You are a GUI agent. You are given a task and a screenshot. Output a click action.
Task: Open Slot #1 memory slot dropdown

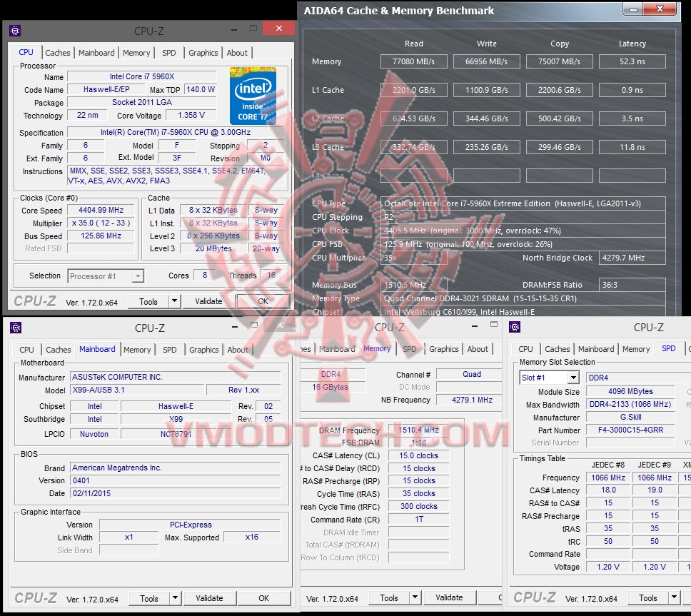549,378
